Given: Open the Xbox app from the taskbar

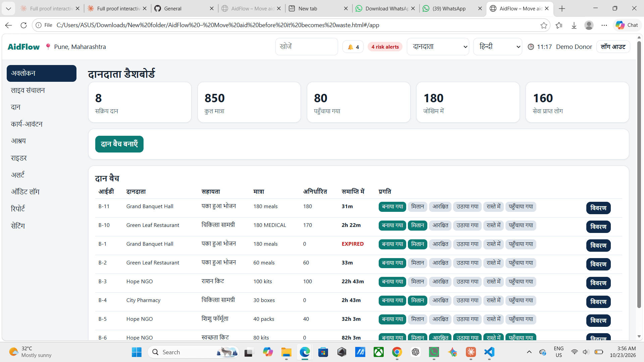Looking at the screenshot, I should [378, 352].
